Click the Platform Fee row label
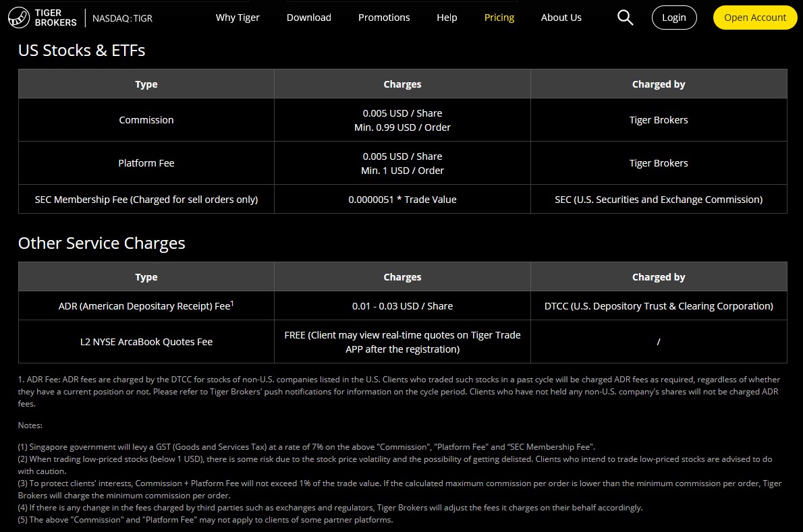Viewport: 803px width, 532px height. tap(146, 163)
